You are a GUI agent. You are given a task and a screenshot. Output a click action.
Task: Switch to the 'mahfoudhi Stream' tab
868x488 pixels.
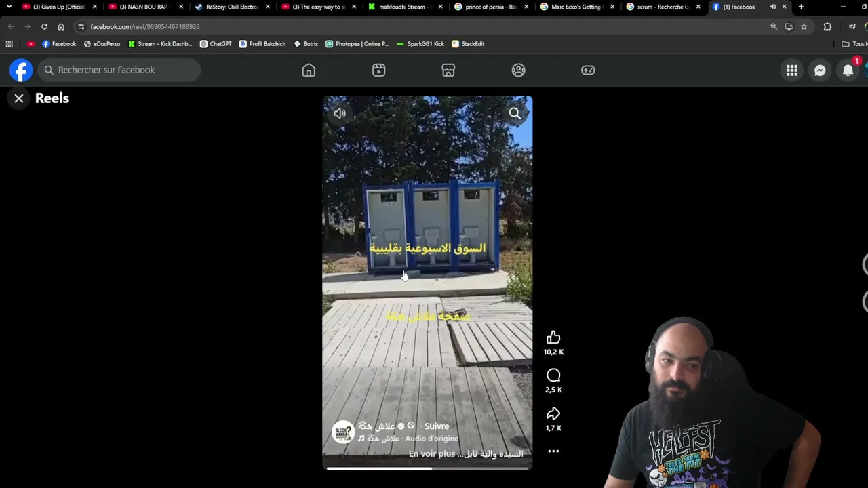tap(406, 7)
